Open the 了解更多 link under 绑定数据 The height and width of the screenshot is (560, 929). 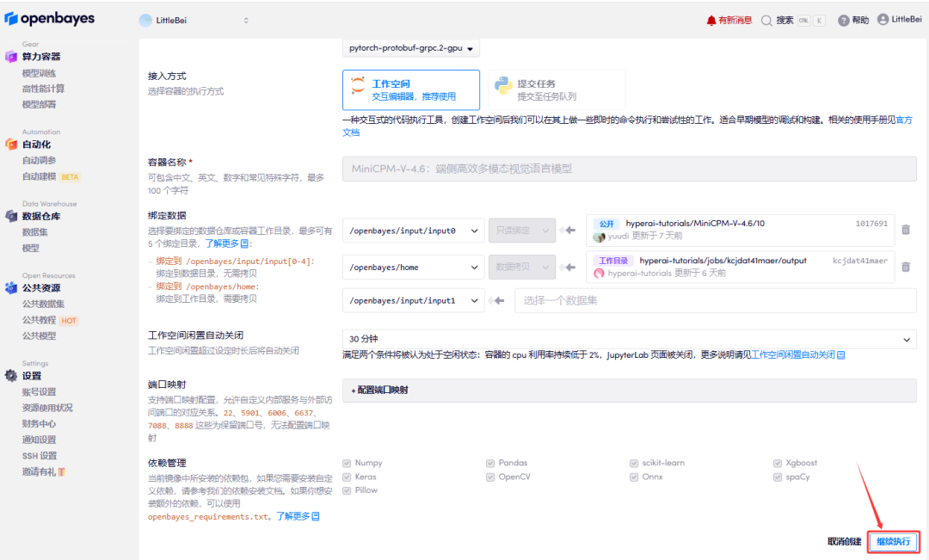pyautogui.click(x=227, y=243)
